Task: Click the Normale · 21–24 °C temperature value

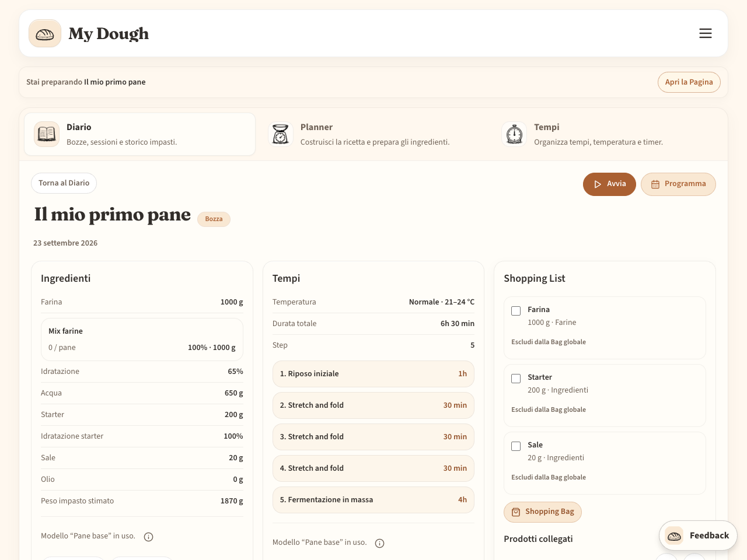Action: tap(442, 302)
